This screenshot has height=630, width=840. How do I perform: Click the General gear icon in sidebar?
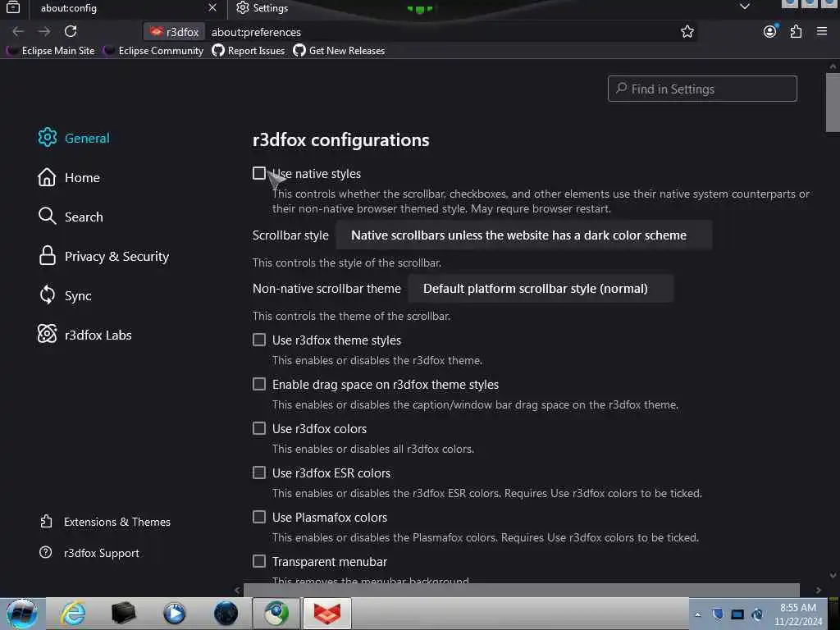pos(47,138)
